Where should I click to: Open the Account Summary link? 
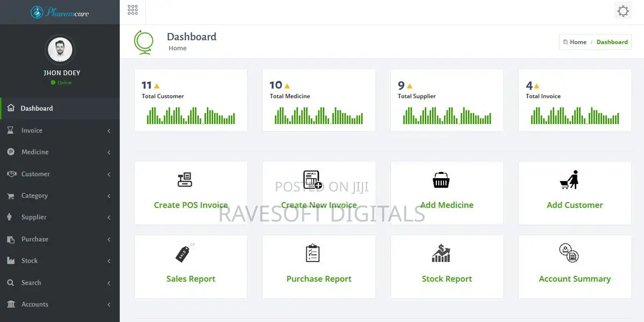tap(575, 279)
